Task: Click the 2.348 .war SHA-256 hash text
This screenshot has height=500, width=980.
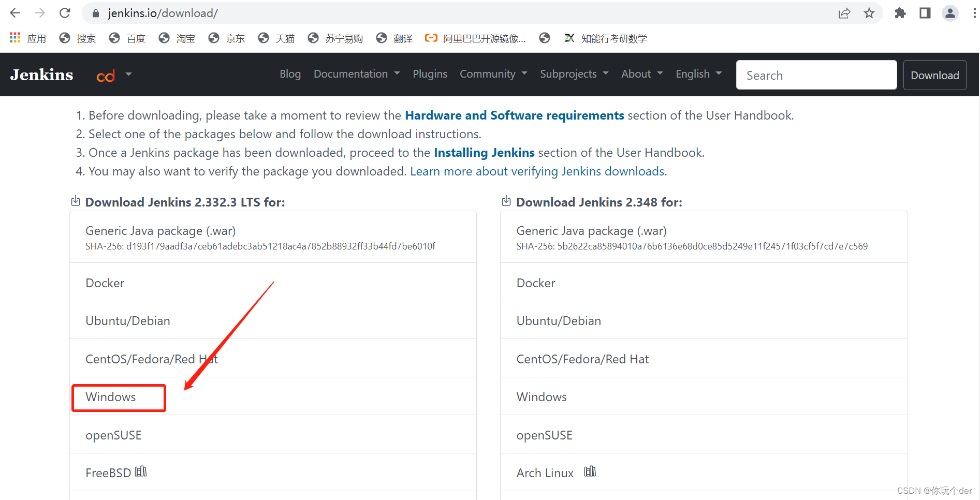Action: [692, 246]
